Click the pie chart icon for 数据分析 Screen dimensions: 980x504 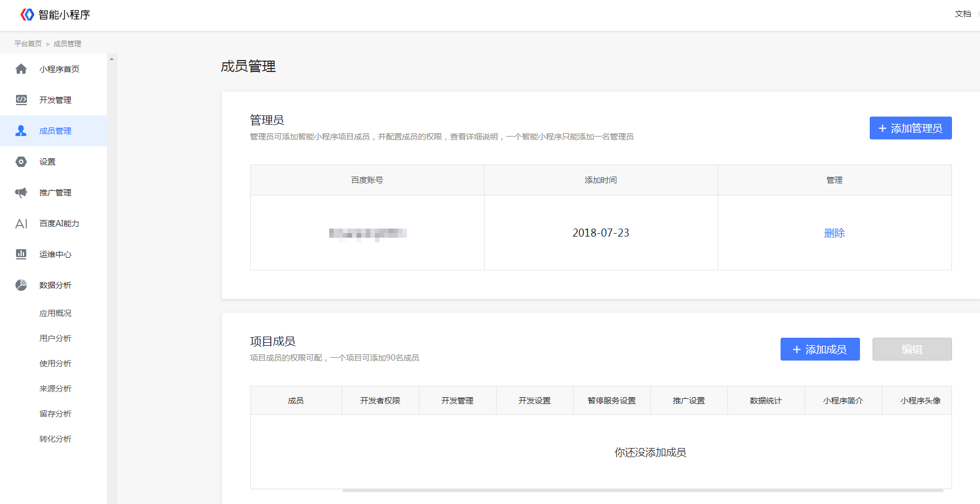(x=21, y=285)
